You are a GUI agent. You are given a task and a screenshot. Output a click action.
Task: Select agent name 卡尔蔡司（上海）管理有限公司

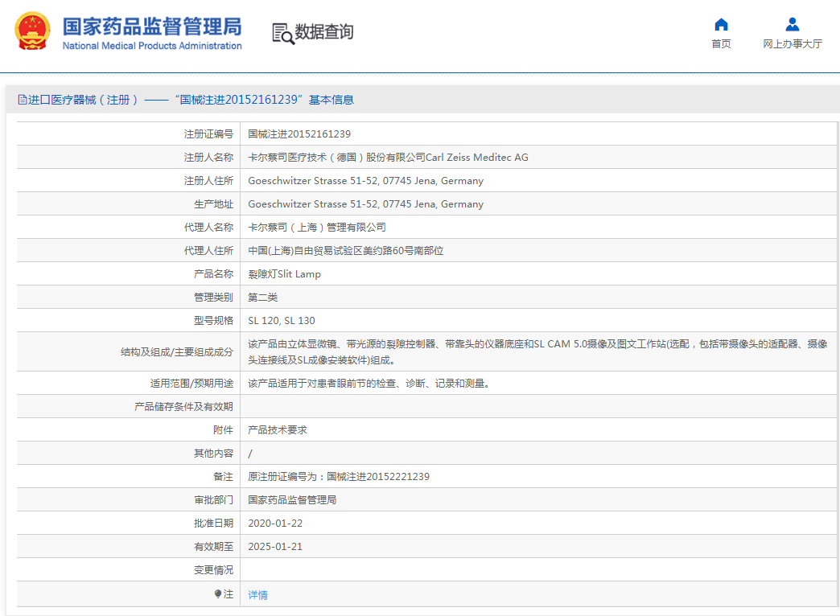(317, 228)
